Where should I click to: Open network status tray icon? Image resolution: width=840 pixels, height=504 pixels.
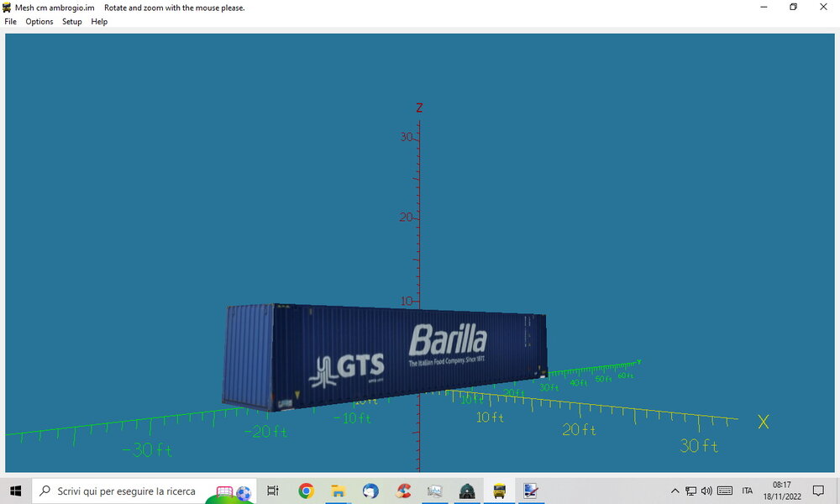(691, 491)
